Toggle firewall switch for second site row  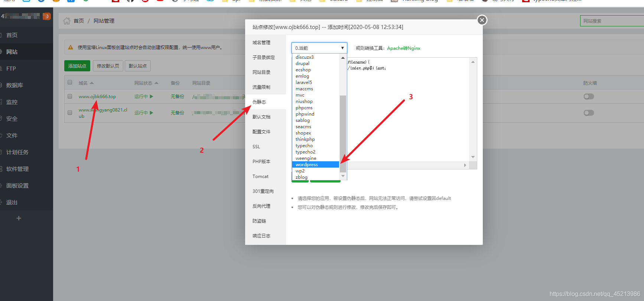click(589, 113)
